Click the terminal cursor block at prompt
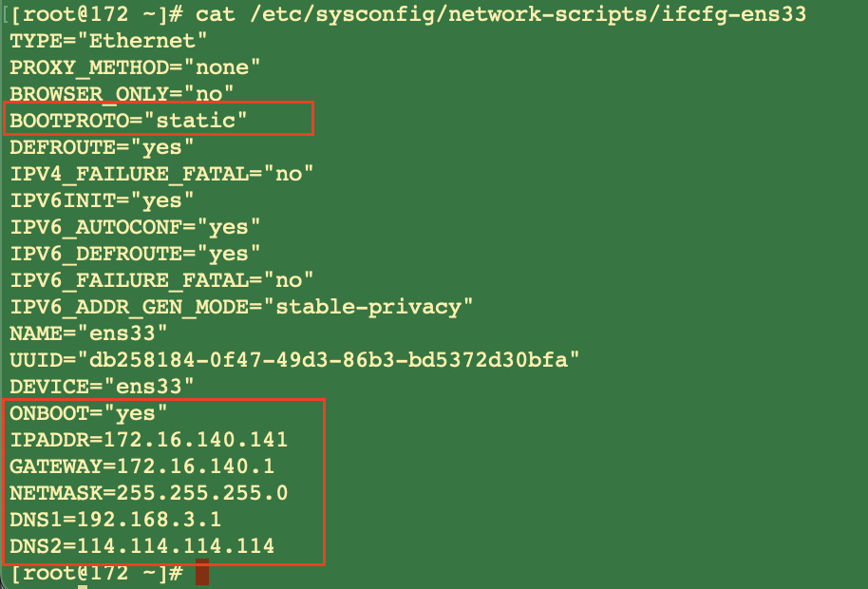Screen dimensions: 868x589 pyautogui.click(x=202, y=572)
